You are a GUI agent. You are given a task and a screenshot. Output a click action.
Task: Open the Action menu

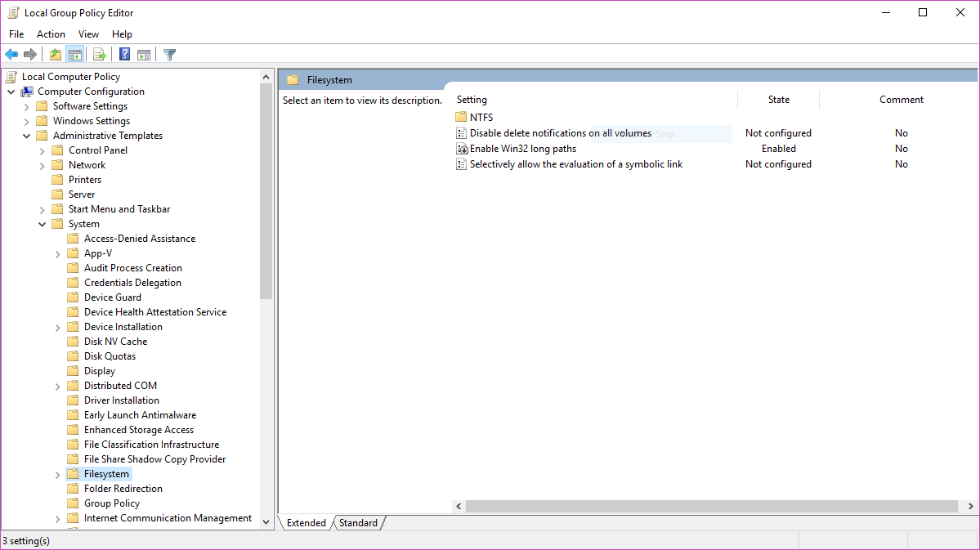pyautogui.click(x=51, y=34)
